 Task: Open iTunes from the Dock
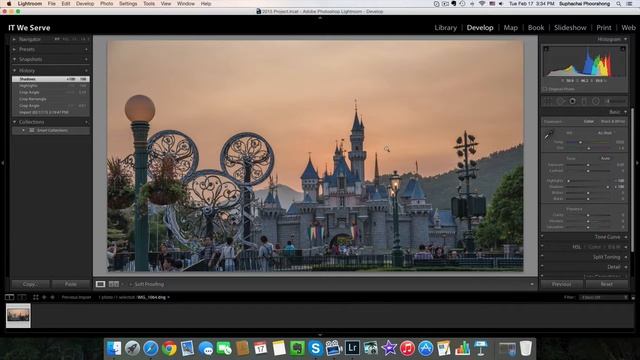pos(407,348)
